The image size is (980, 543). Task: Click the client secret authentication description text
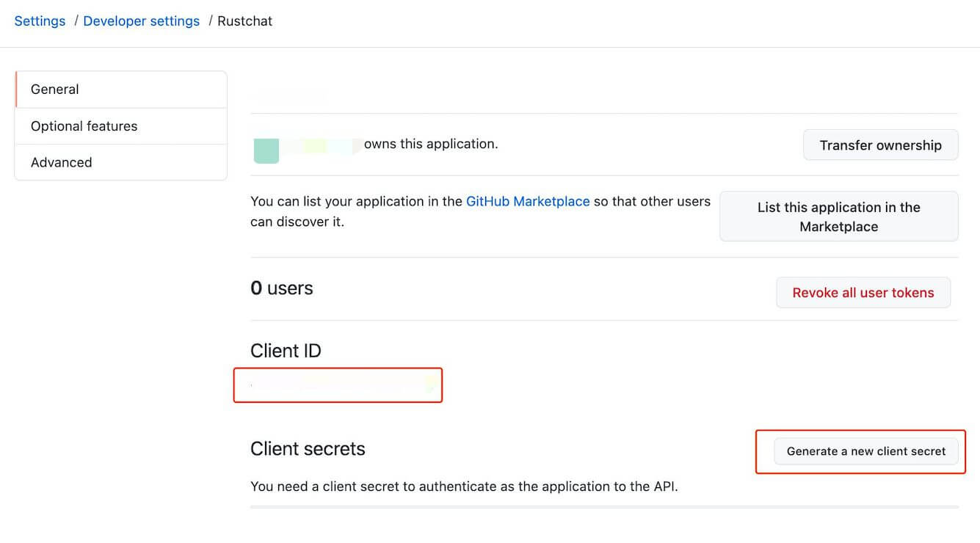click(464, 486)
